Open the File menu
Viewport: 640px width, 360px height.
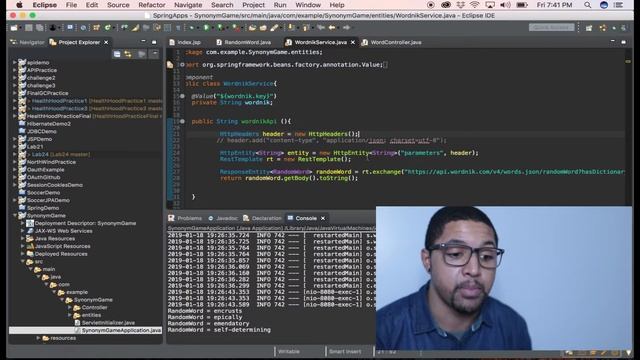point(71,5)
